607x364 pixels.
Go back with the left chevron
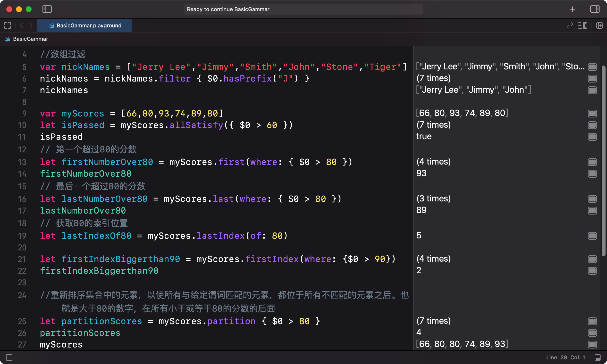(x=22, y=25)
